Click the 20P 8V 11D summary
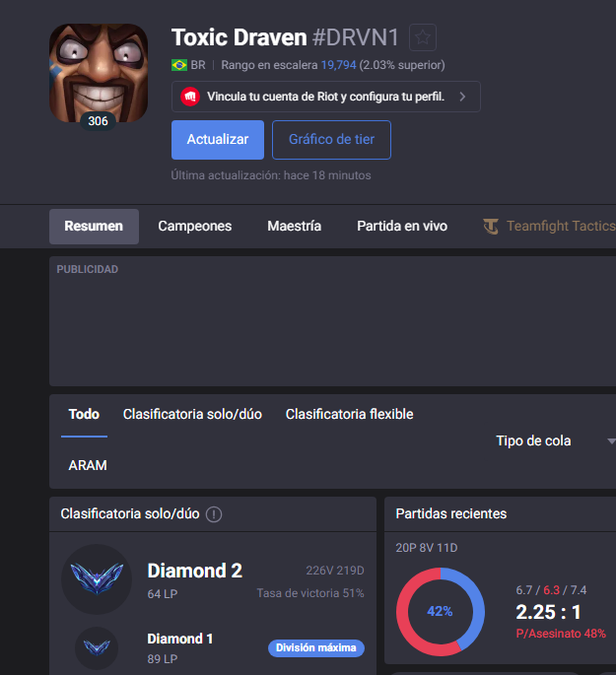The height and width of the screenshot is (675, 616). click(426, 548)
